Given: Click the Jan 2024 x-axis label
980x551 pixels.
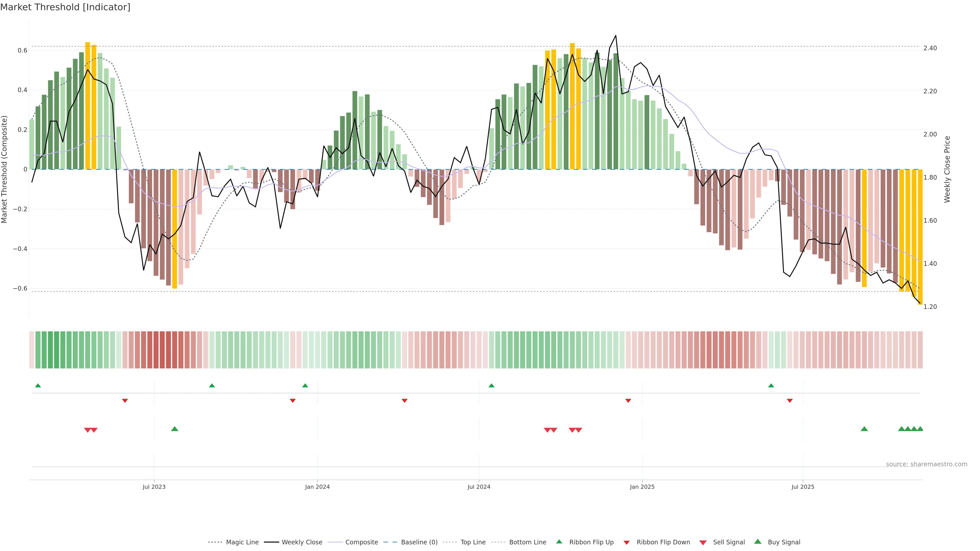Looking at the screenshot, I should pyautogui.click(x=317, y=487).
